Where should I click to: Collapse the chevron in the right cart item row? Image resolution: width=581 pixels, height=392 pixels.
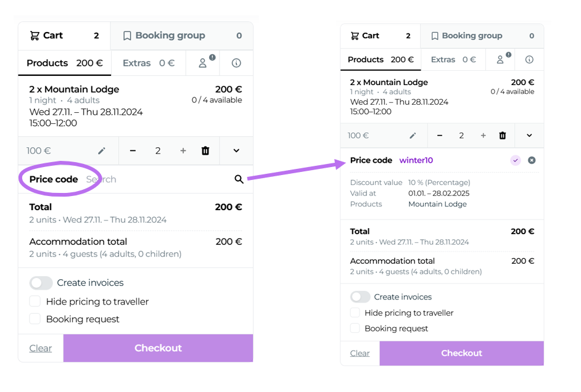point(529,136)
